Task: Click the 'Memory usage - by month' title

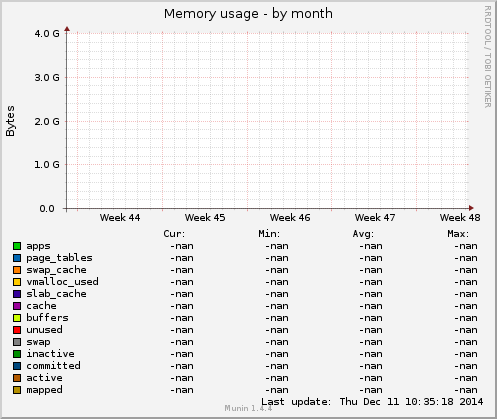Action: 248,14
